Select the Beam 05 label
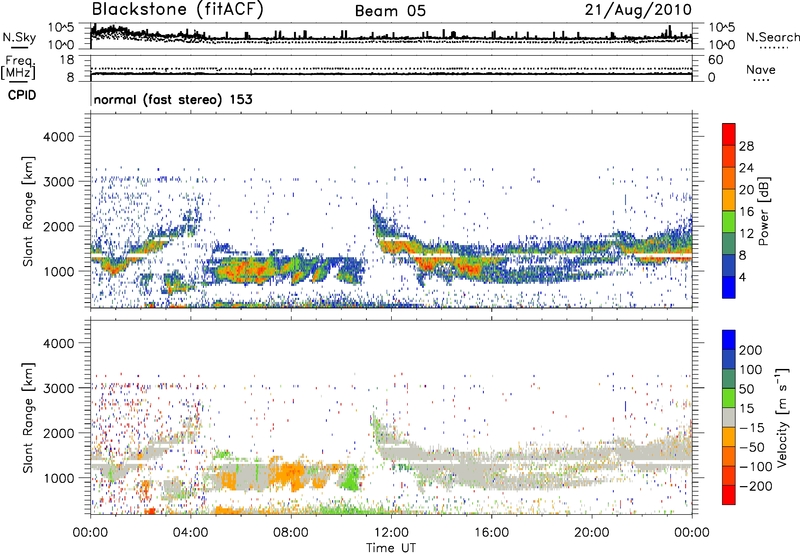The image size is (800, 554). [390, 11]
